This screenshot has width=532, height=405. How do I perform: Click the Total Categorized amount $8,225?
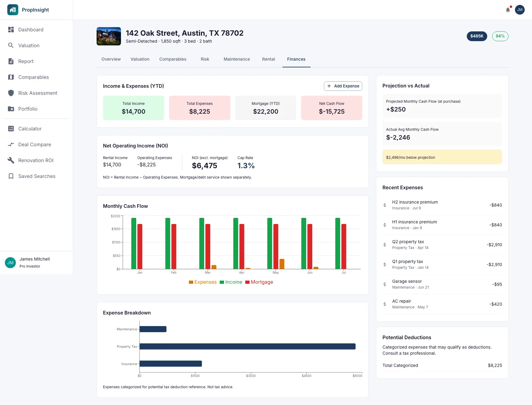495,365
